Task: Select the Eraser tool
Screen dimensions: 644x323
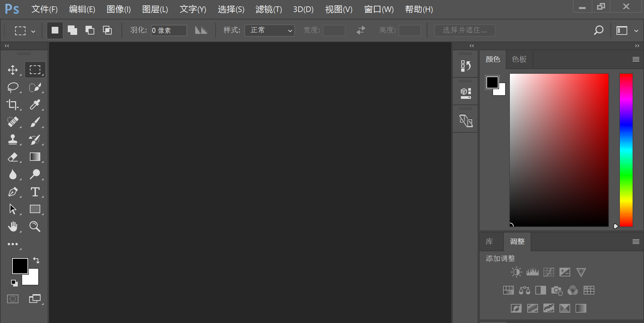Action: pos(13,157)
